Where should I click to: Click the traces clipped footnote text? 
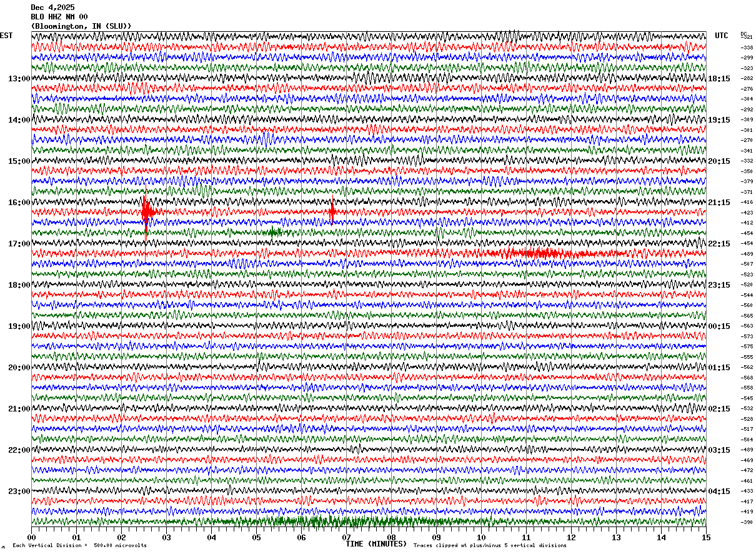point(490,545)
